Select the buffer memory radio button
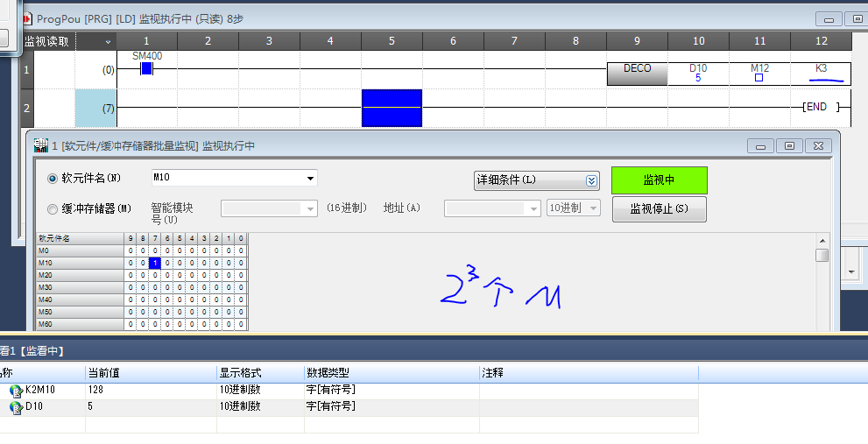This screenshot has width=868, height=444. tap(52, 208)
